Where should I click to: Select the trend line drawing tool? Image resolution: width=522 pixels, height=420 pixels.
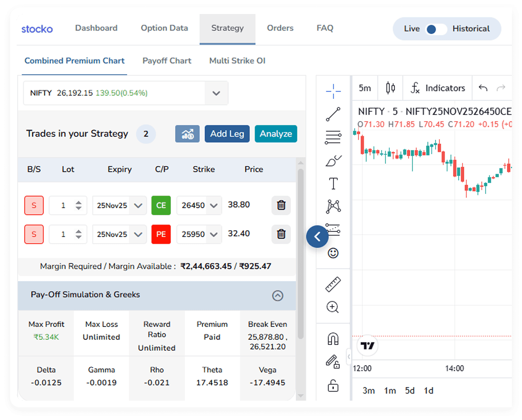tap(333, 114)
